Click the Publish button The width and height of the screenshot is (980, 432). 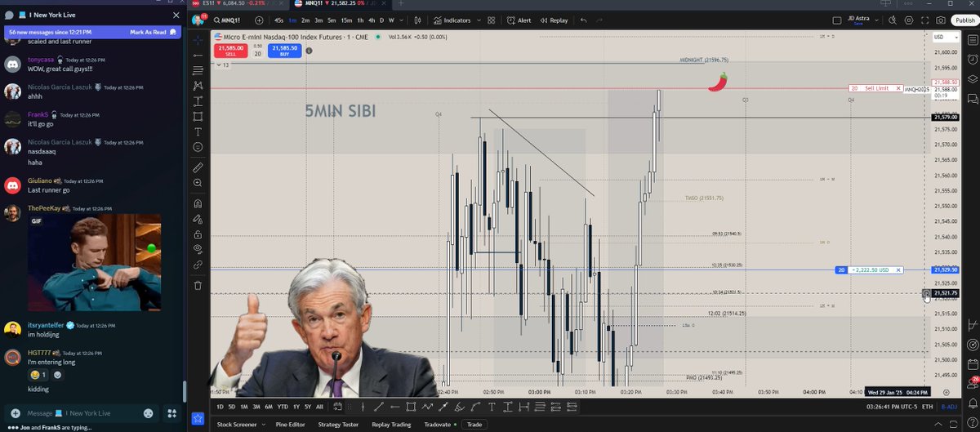coord(964,20)
